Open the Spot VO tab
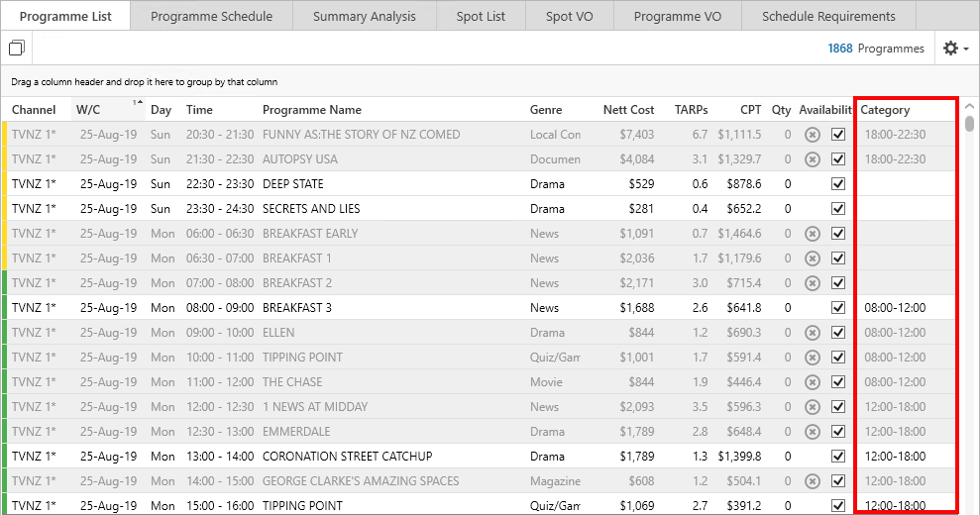 tap(570, 16)
